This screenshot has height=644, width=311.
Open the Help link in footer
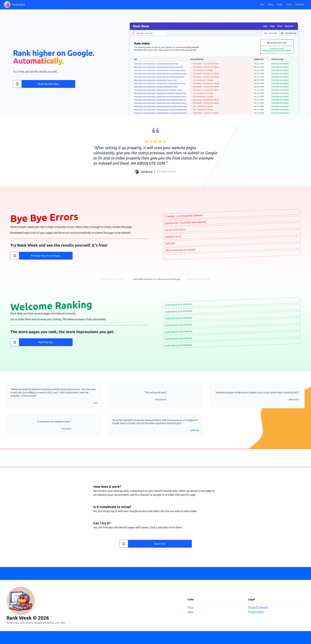(x=190, y=612)
